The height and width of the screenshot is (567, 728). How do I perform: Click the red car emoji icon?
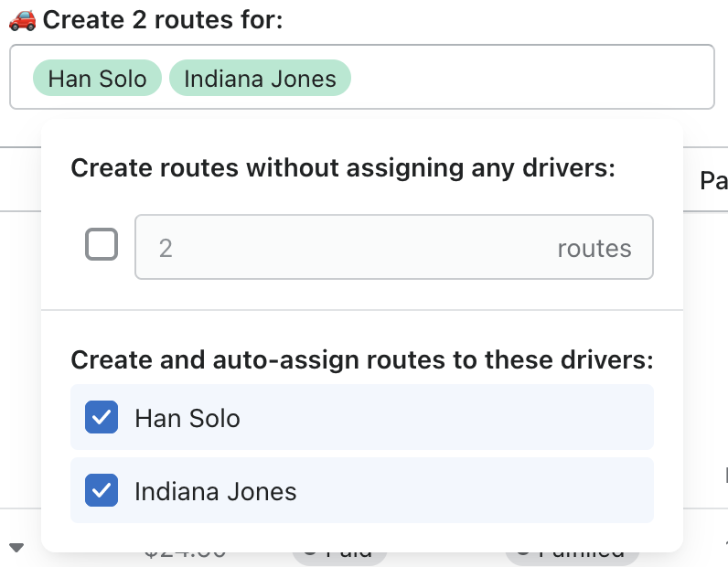(22, 19)
